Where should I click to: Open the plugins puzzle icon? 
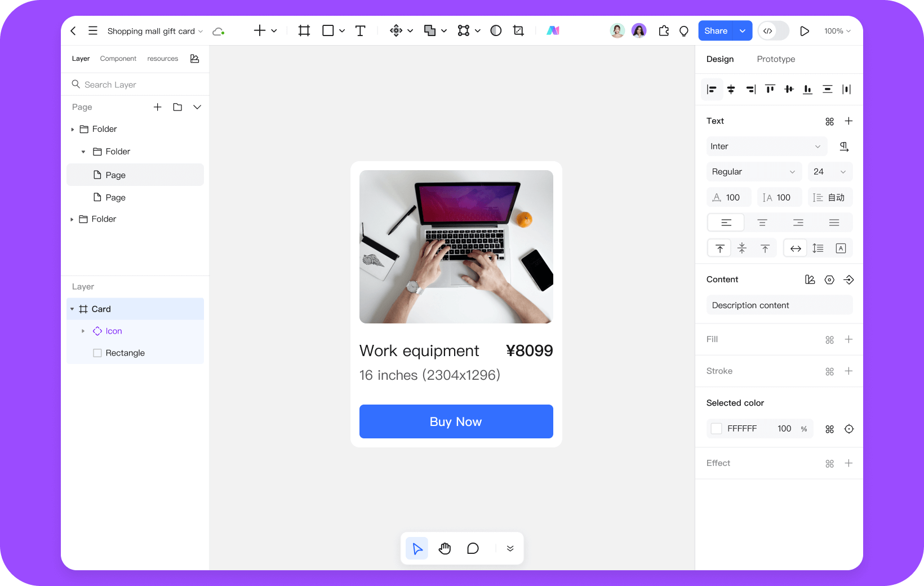tap(664, 31)
